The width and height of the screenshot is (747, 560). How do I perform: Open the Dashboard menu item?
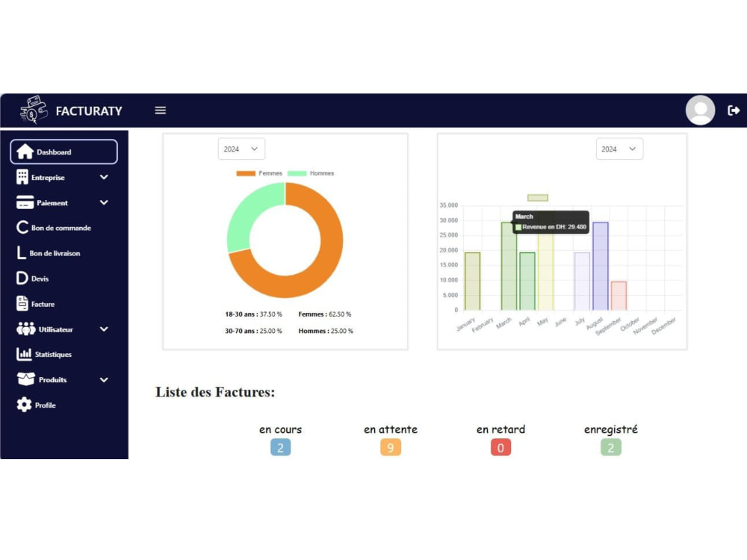[x=63, y=152]
